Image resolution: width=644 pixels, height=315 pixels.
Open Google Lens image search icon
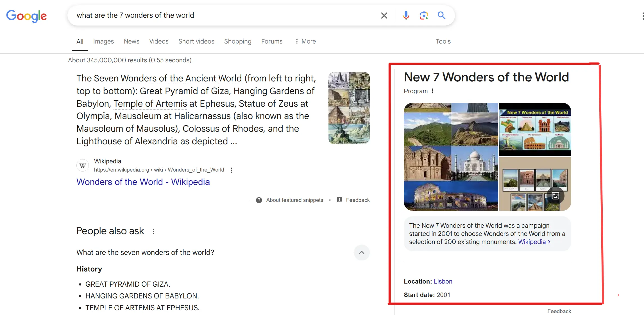click(424, 15)
